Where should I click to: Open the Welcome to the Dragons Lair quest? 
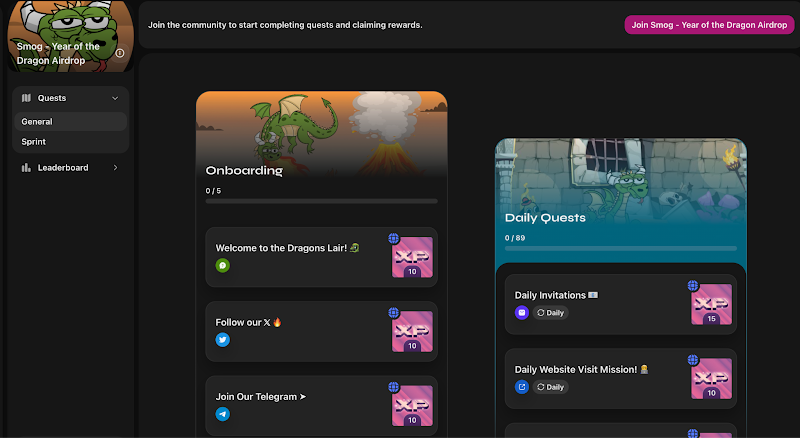tap(321, 257)
